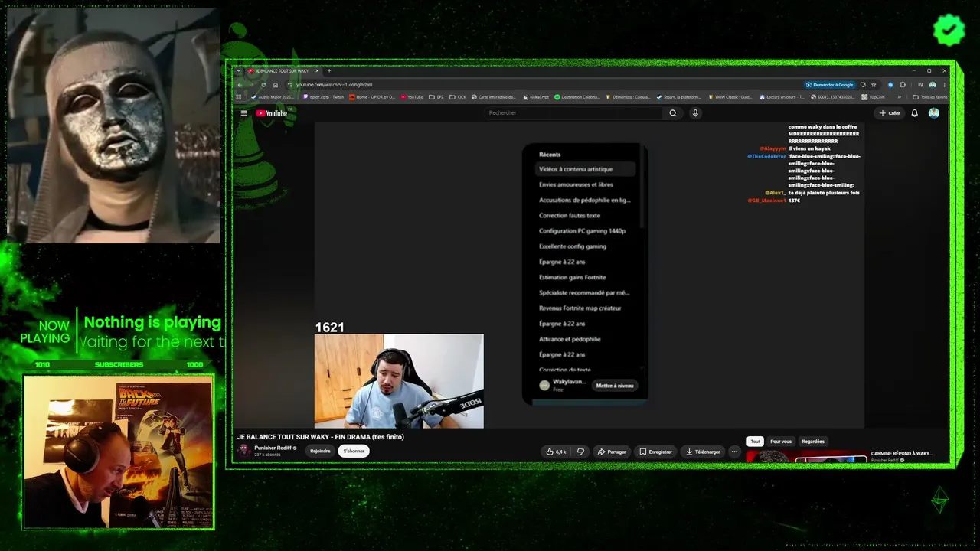Open the YouTube hamburger guide menu
Viewport: 980px width, 551px height.
tap(244, 113)
